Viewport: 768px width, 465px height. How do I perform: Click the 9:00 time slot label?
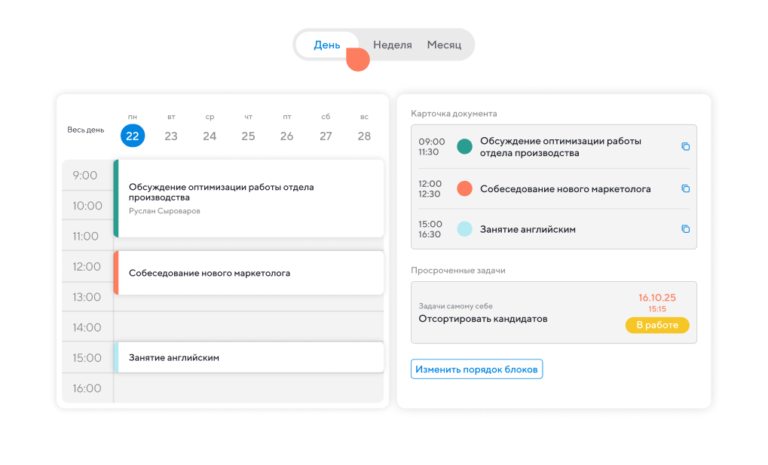pos(85,175)
